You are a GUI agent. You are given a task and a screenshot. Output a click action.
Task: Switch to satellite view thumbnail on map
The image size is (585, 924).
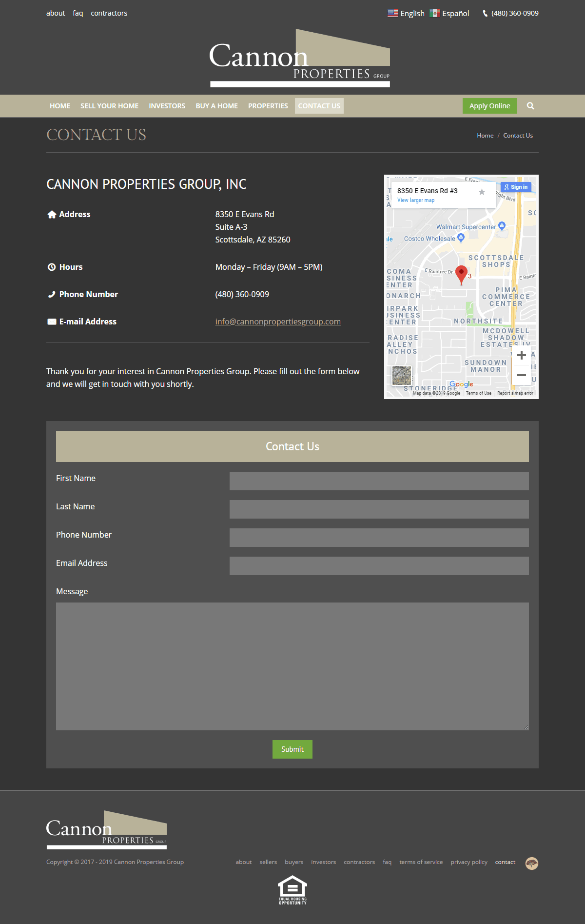coord(402,376)
